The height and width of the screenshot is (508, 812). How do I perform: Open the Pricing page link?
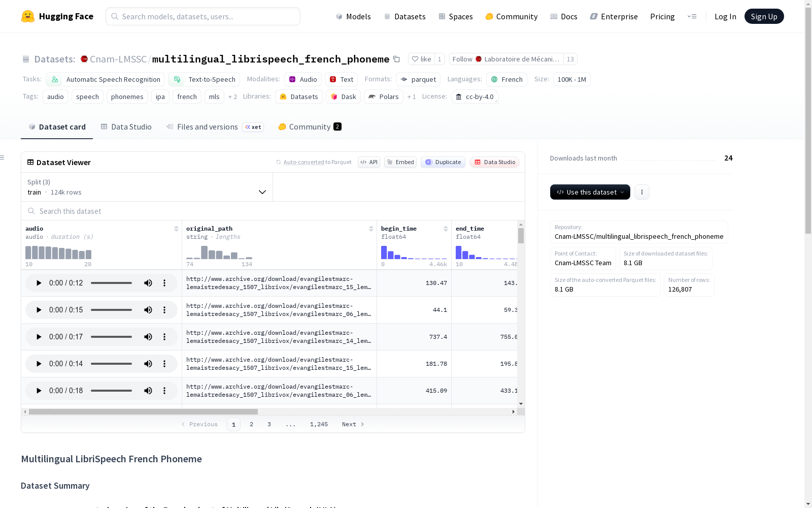pyautogui.click(x=662, y=16)
